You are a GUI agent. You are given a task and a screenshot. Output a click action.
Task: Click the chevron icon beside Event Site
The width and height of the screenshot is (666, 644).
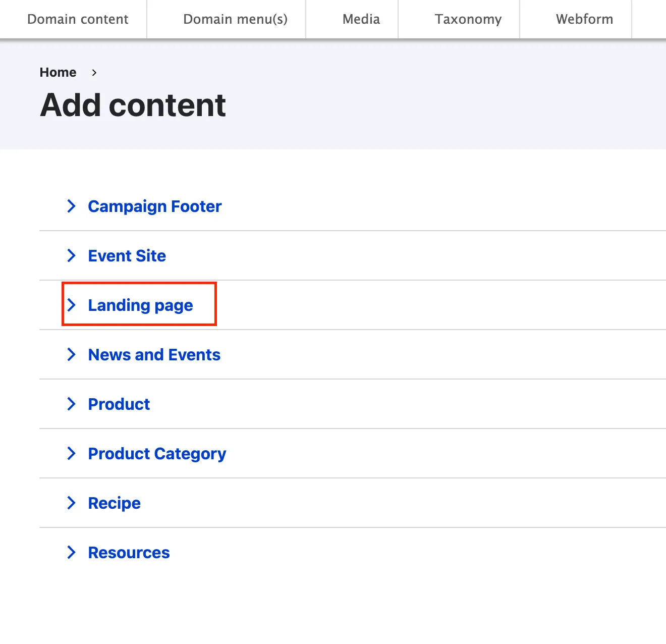(71, 255)
